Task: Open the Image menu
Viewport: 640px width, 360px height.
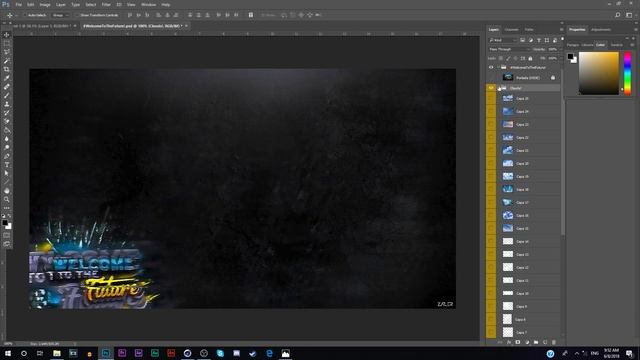Action: click(45, 4)
